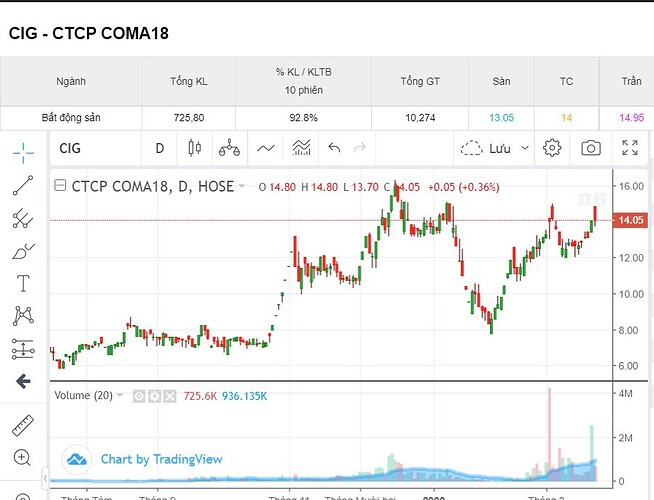The width and height of the screenshot is (654, 500).
Task: Hide the Volume indicator with eye icon
Action: click(139, 396)
